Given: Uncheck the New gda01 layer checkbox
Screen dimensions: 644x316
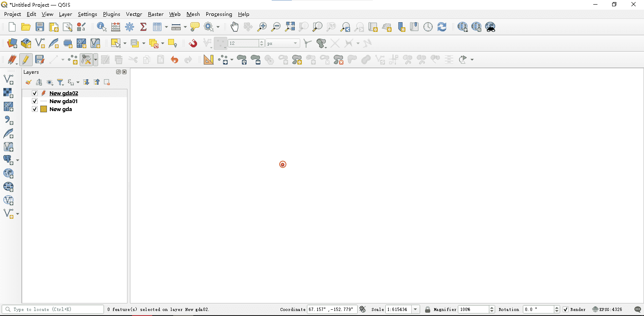Looking at the screenshot, I should coord(35,101).
